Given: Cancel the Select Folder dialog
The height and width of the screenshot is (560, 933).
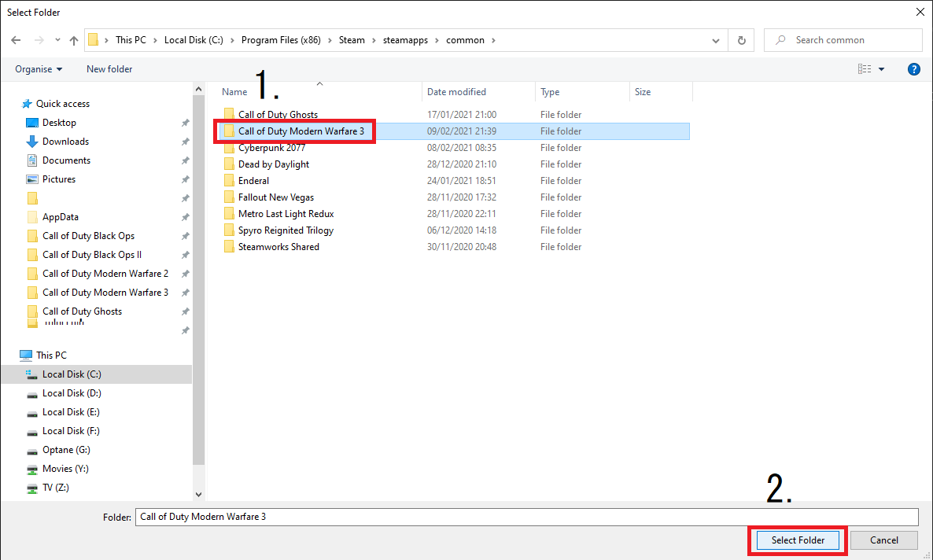Looking at the screenshot, I should point(883,540).
